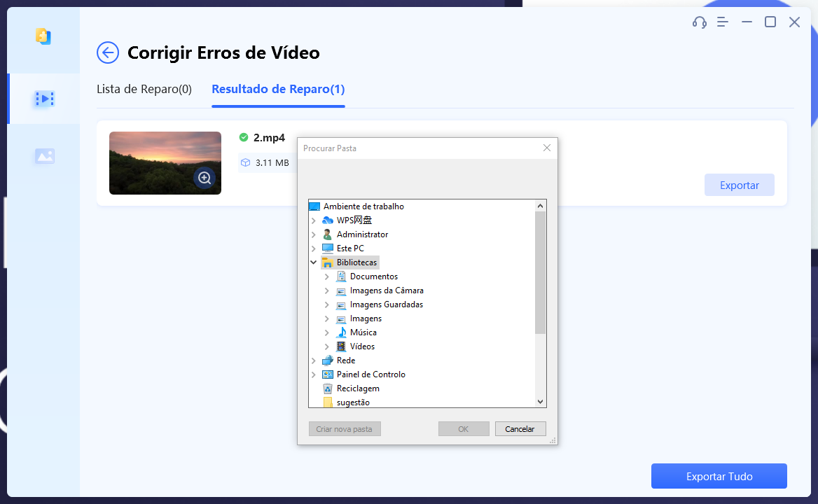Screen dimensions: 818x504
Task: Select the Imagens label in tree
Action: (366, 318)
